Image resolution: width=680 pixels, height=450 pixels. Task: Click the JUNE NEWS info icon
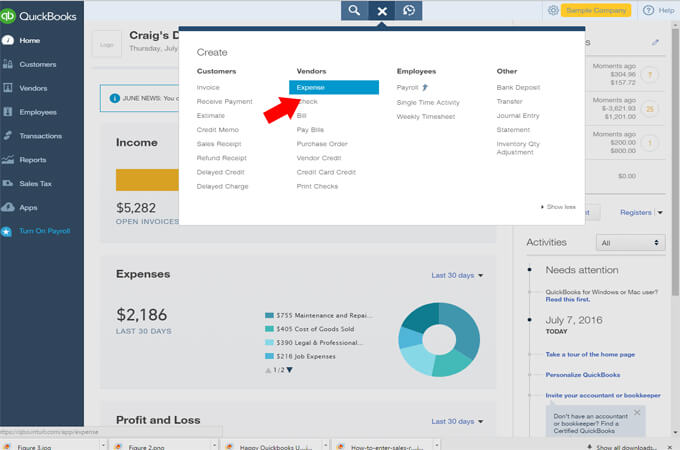[114, 98]
